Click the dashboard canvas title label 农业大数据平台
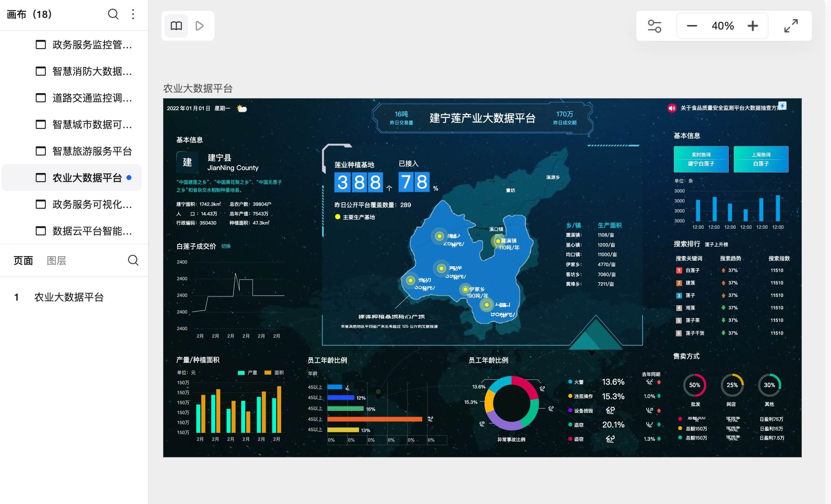 pos(198,89)
